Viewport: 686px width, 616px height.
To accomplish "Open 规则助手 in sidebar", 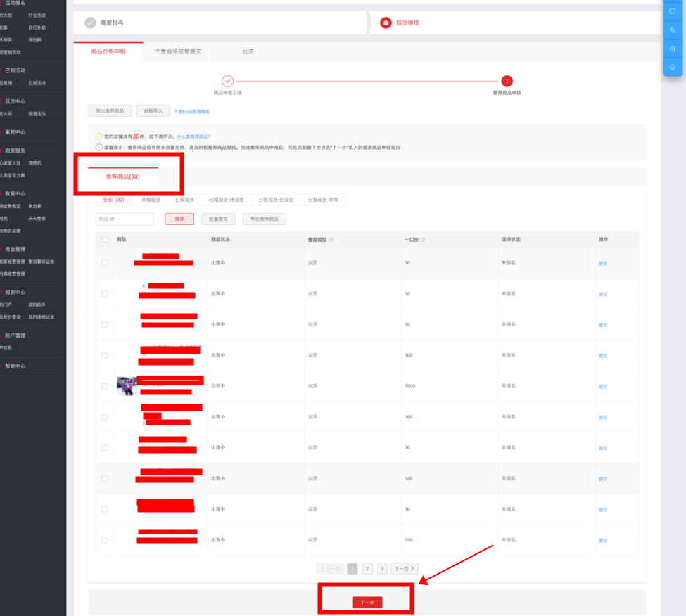I will tap(37, 304).
